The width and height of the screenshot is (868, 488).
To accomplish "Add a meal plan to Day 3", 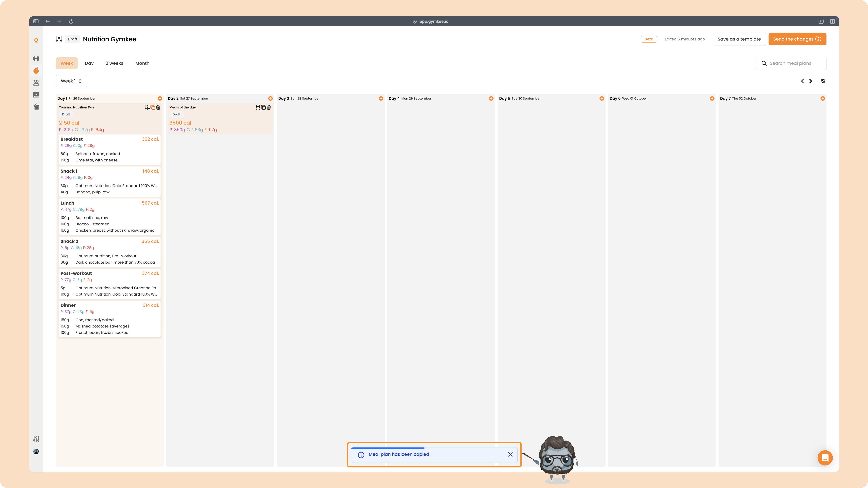I will (x=381, y=98).
